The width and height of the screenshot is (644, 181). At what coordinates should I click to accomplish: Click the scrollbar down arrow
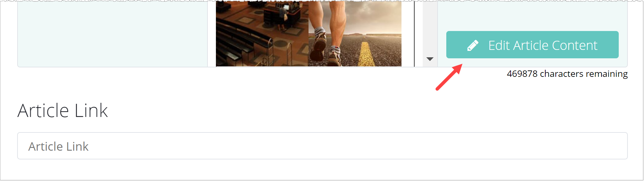pos(430,59)
